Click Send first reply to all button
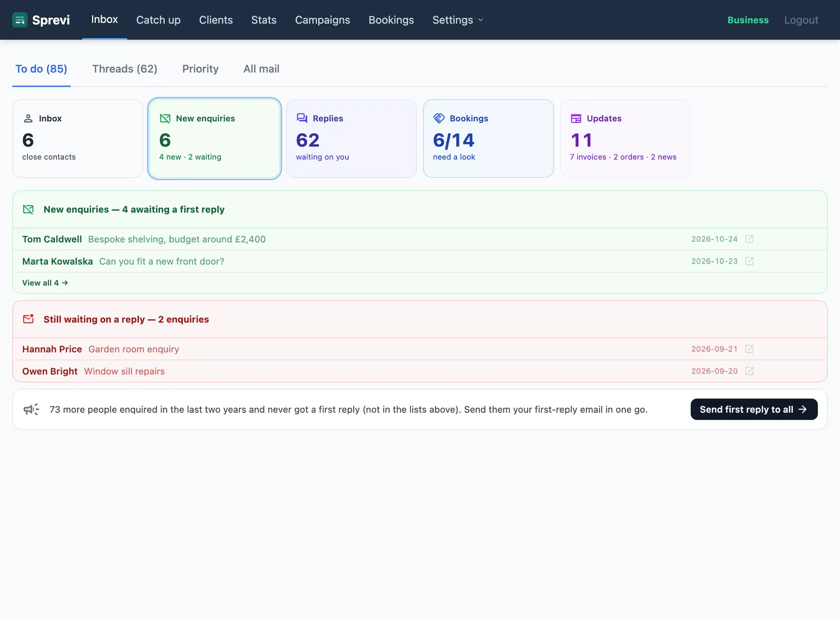The image size is (840, 620). [754, 409]
